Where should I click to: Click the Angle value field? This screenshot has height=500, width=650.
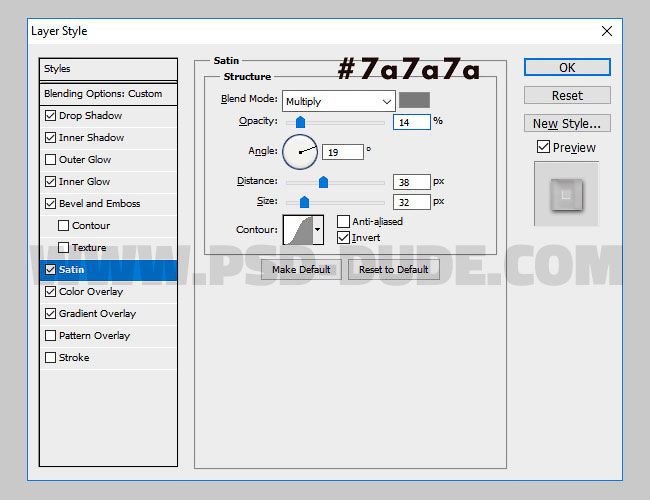[x=343, y=152]
